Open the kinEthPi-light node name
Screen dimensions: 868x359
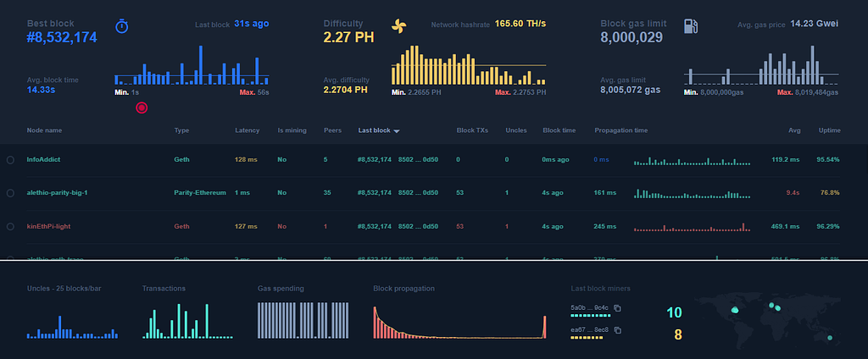click(48, 226)
